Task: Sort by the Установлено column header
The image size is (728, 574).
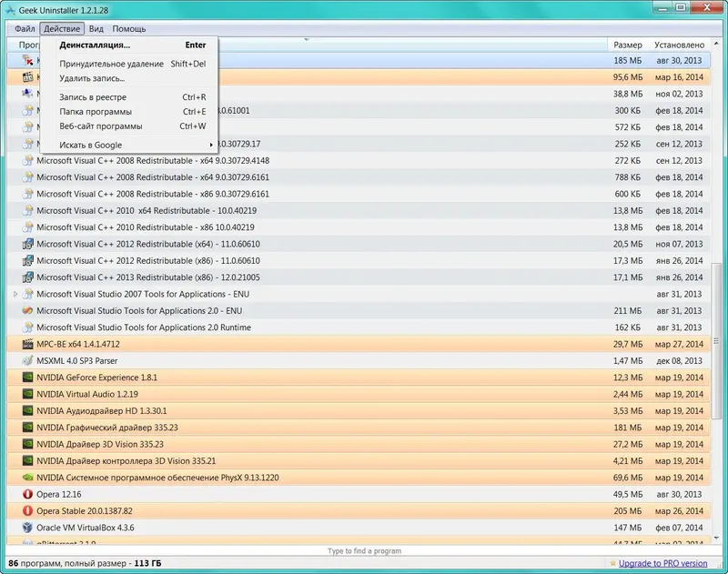Action: point(679,45)
